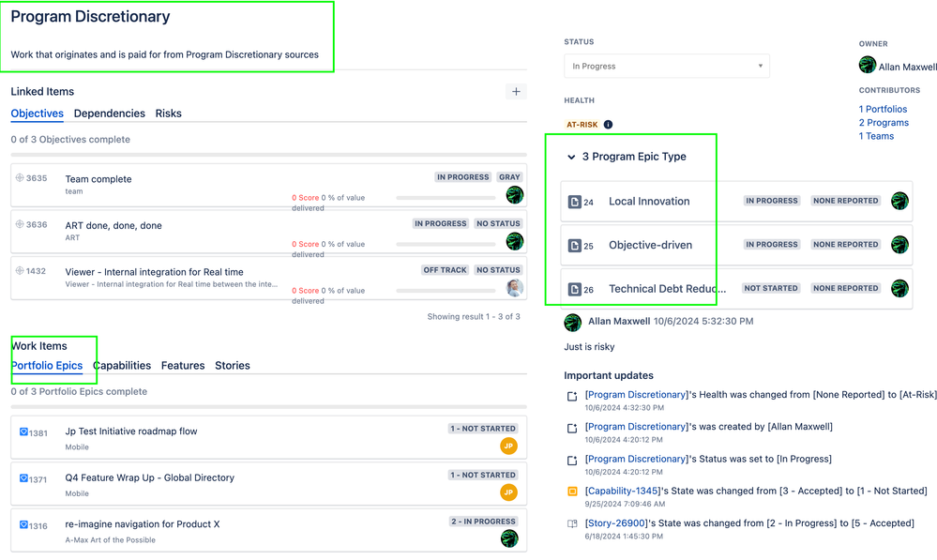Click the document icon for Local Innovation

tap(574, 202)
